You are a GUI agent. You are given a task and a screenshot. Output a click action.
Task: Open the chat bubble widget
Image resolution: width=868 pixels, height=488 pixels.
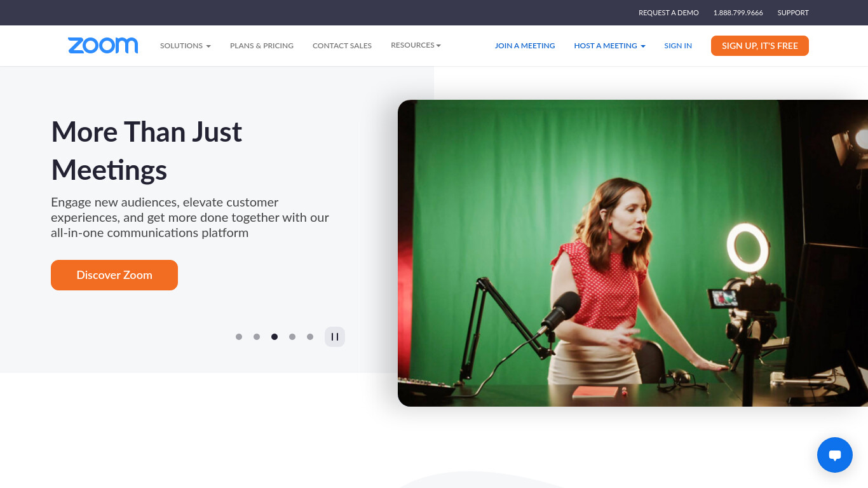pyautogui.click(x=835, y=455)
